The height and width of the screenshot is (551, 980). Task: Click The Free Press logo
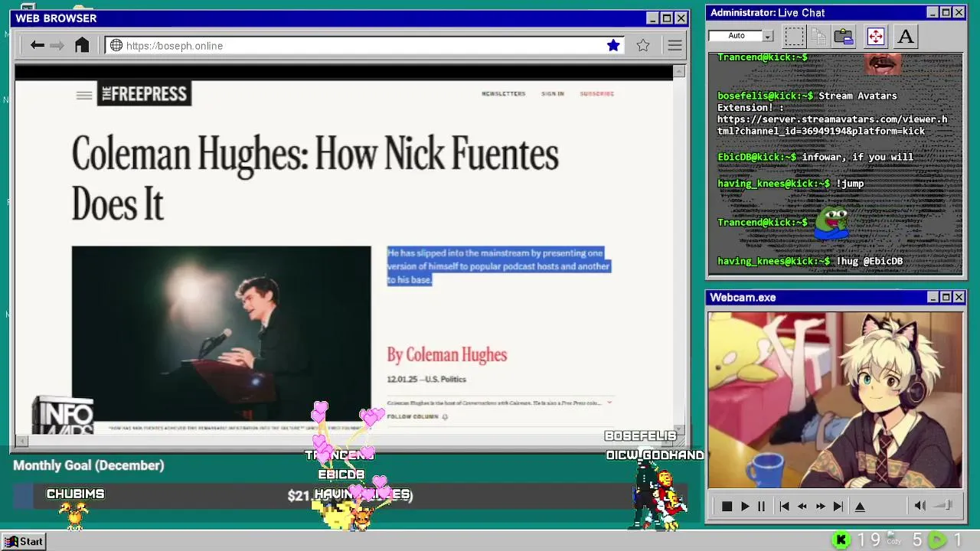click(x=144, y=93)
